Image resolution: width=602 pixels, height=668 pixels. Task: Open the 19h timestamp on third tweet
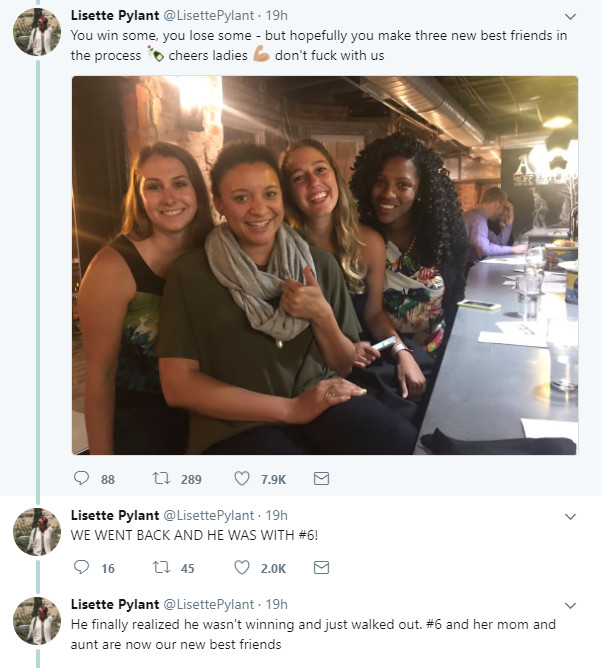[276, 604]
